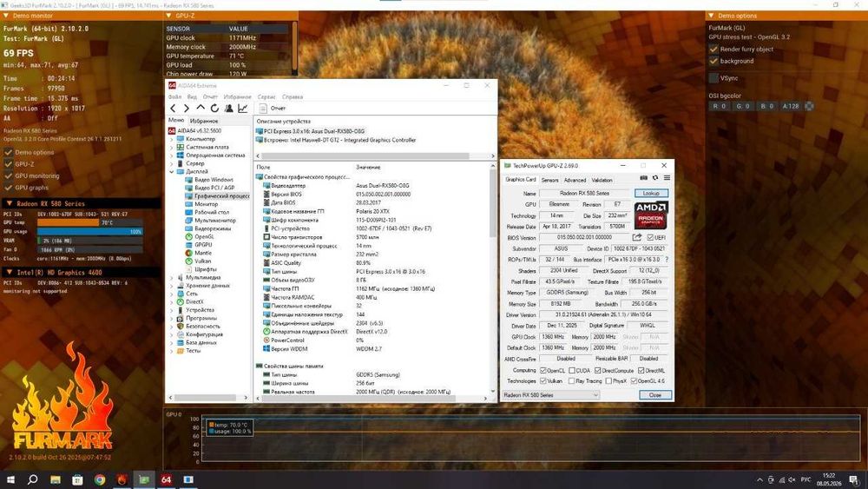Switch to GPU-Z green taskbar icon

tap(144, 479)
